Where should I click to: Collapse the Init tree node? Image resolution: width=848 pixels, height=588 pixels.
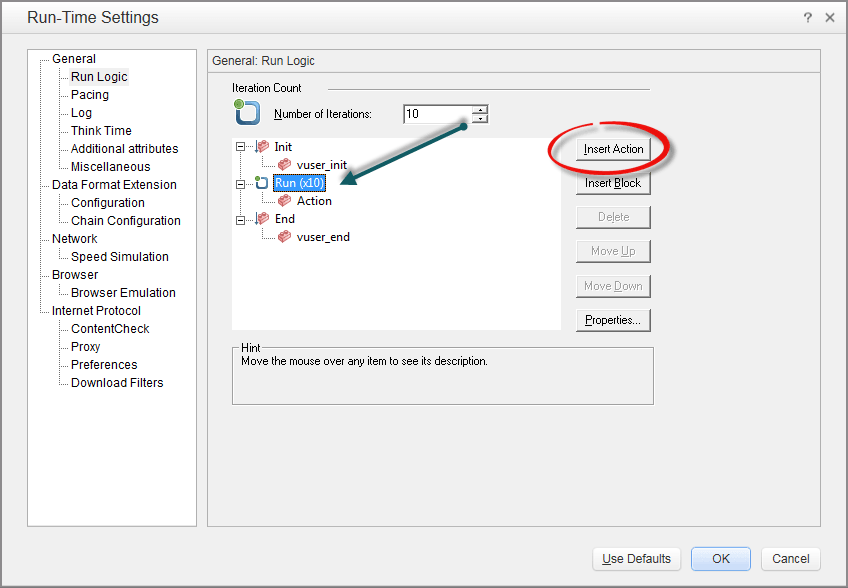point(240,147)
